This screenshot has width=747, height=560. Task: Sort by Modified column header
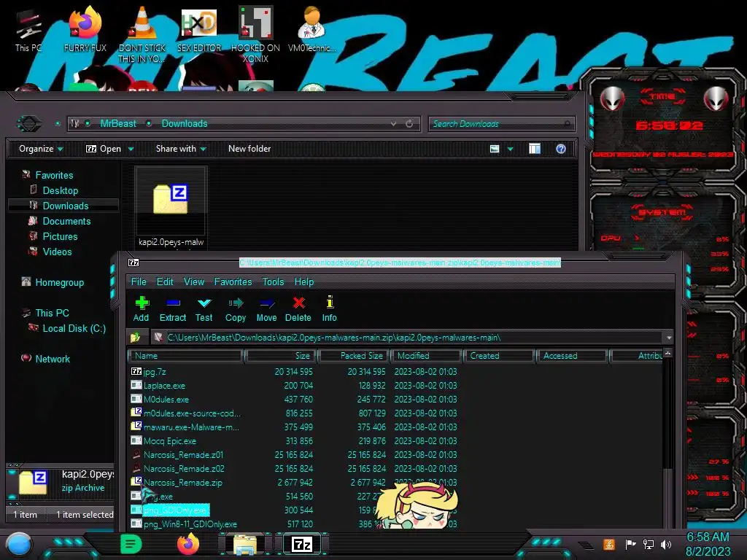pos(426,356)
